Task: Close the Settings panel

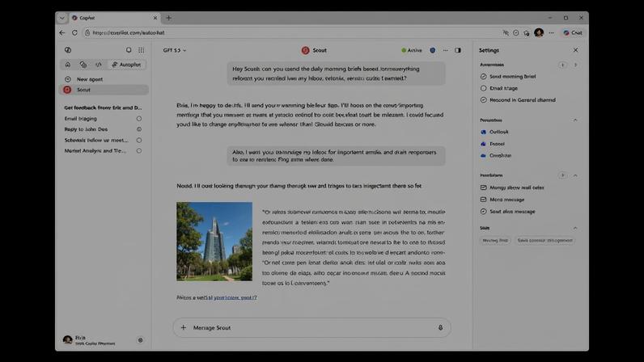Action: point(576,50)
